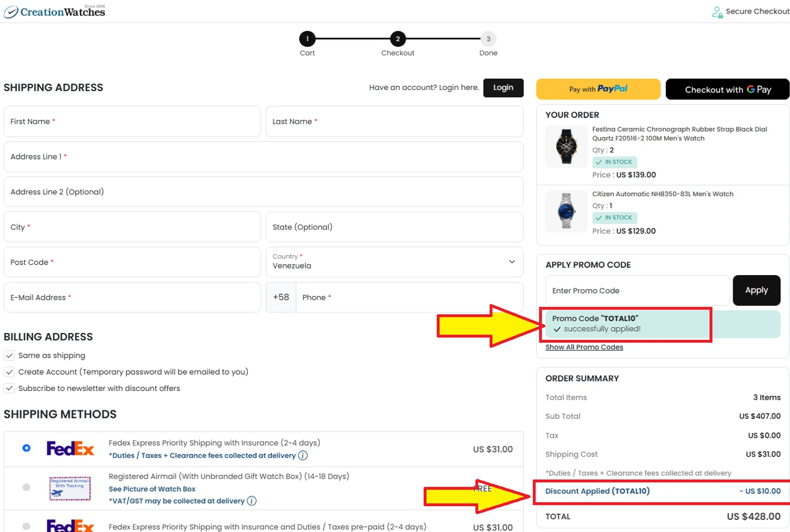Click the Post Code field

click(132, 262)
